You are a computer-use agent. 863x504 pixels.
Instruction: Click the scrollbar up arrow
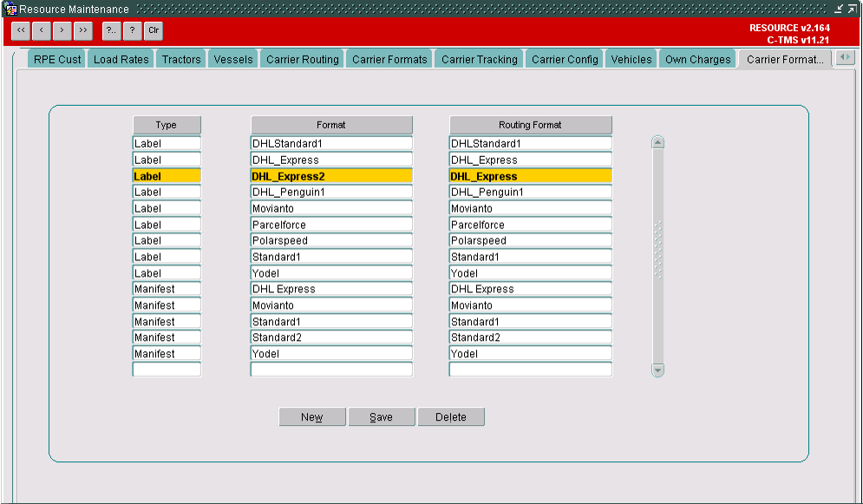tap(657, 142)
